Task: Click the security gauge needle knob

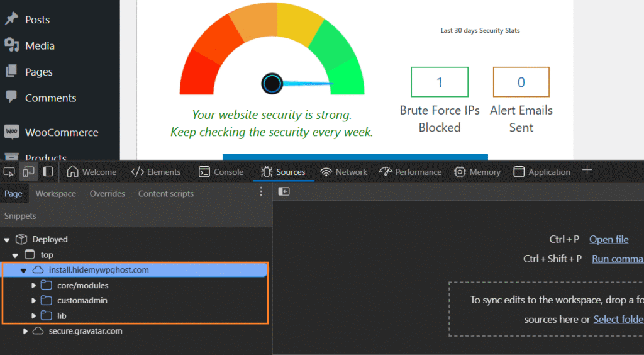Action: 272,84
